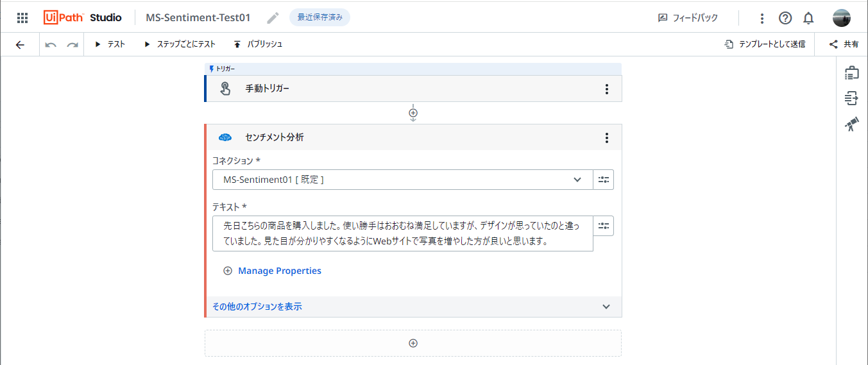Viewport: 868px width, 365px height.
Task: Click the 最近保存済み status badge
Action: 319,17
